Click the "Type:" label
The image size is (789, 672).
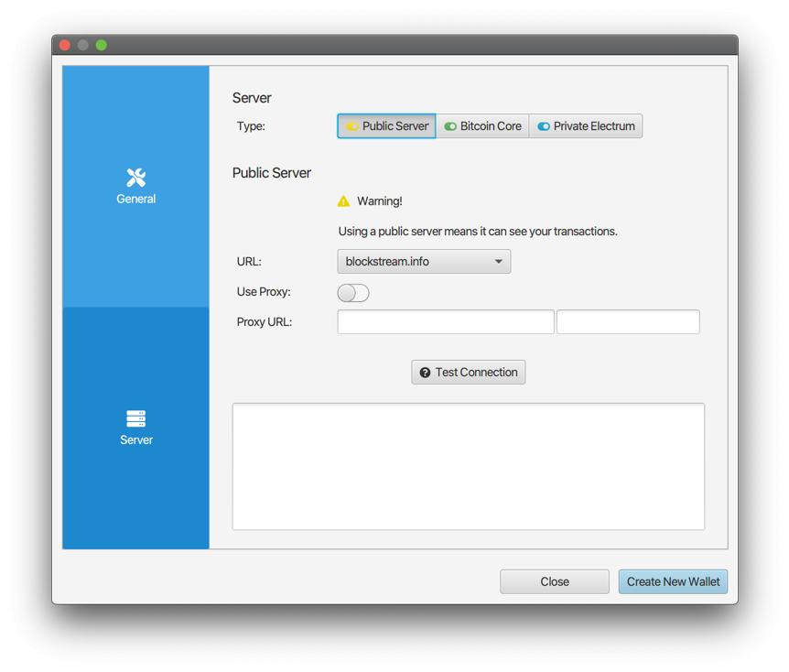tap(251, 125)
